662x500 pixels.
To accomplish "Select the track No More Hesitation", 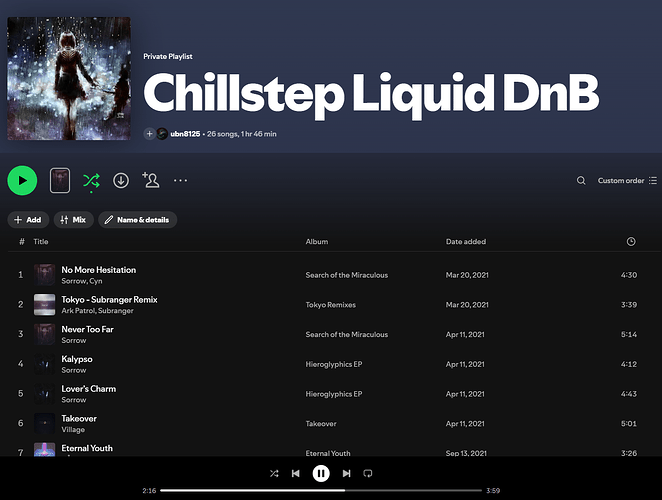I will (x=99, y=270).
